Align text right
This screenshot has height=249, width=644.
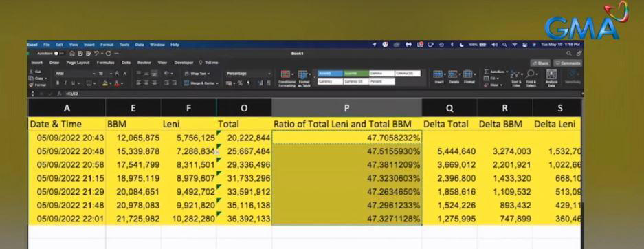pos(154,83)
